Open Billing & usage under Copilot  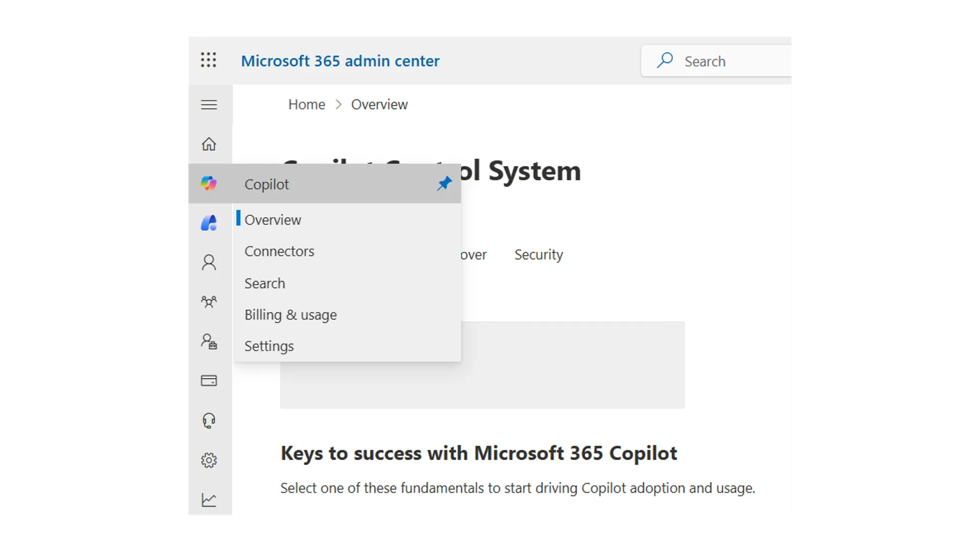290,315
